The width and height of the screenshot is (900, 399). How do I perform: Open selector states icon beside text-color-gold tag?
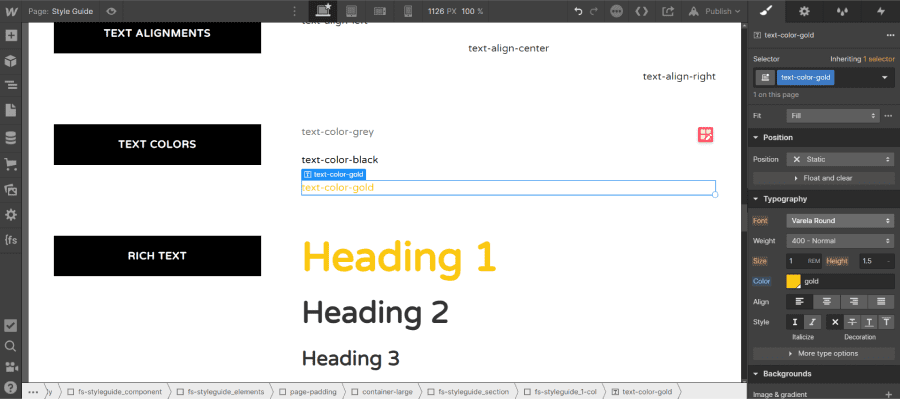pyautogui.click(x=765, y=78)
